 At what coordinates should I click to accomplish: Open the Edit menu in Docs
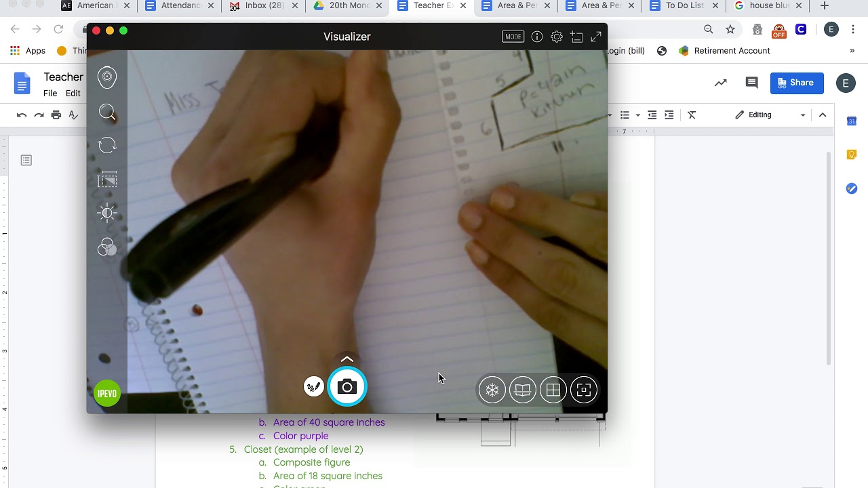coord(73,94)
